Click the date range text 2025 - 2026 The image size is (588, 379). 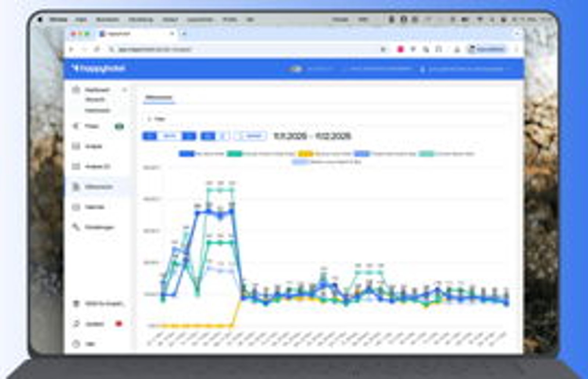pos(312,136)
